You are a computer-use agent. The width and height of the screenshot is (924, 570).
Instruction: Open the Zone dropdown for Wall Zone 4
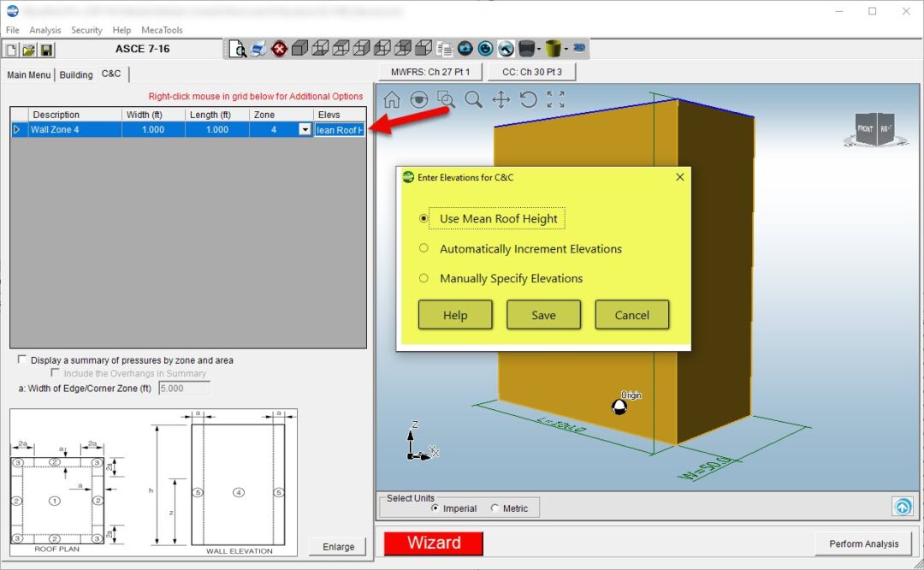click(x=305, y=129)
